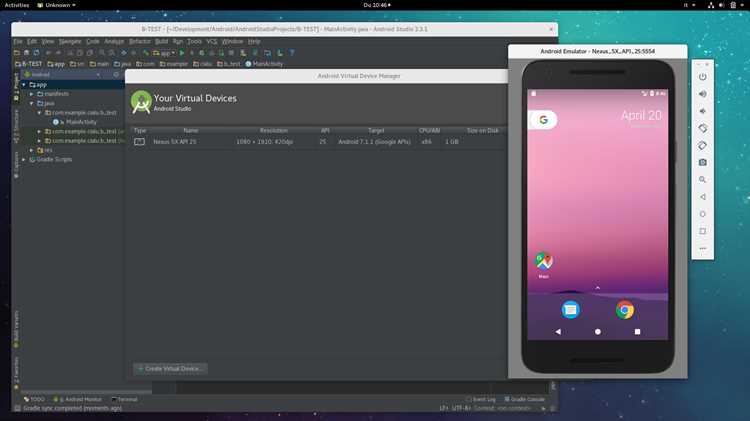
Task: Expand the manifests folder node
Action: [x=32, y=94]
